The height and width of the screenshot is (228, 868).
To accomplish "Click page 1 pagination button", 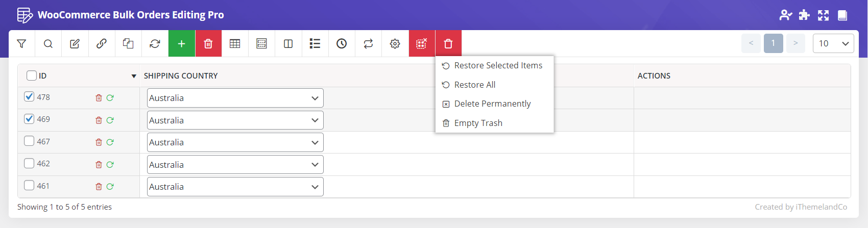I will click(773, 43).
